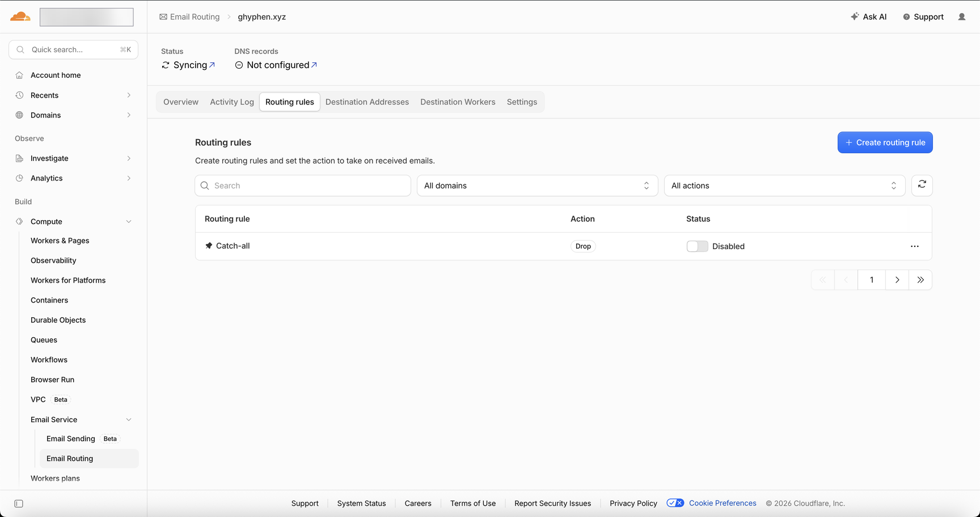980x517 pixels.
Task: Open Workers plans in the sidebar
Action: [56, 478]
